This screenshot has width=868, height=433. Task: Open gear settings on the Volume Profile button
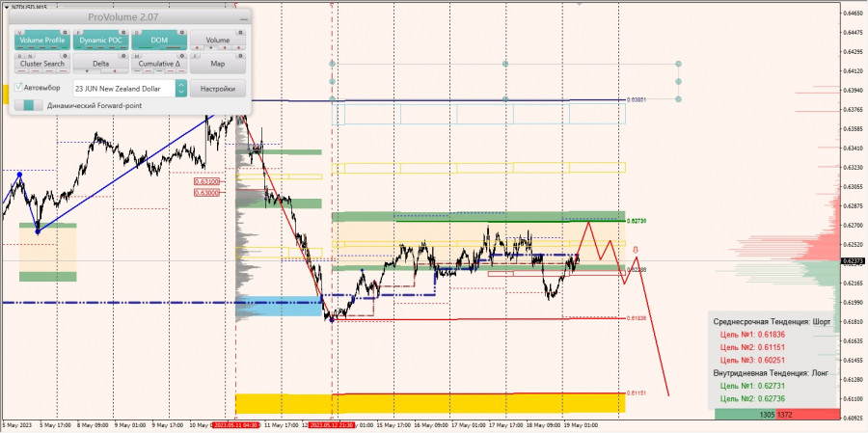click(66, 33)
